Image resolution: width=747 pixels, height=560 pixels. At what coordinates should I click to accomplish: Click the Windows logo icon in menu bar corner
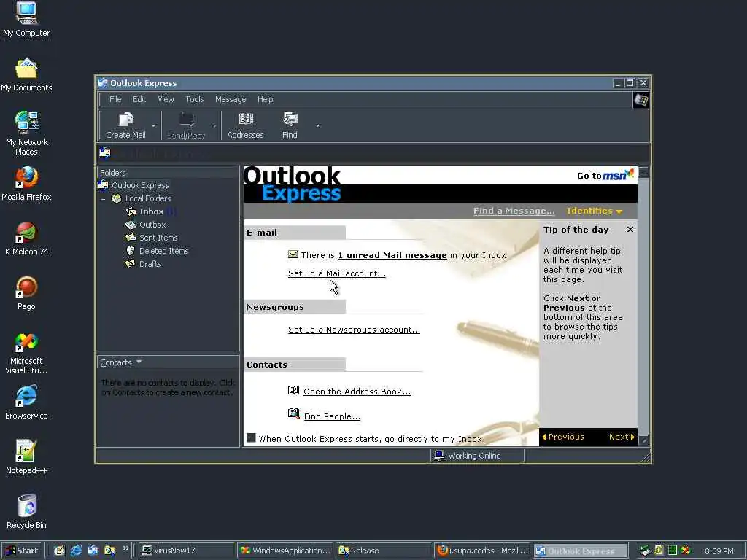(x=641, y=100)
